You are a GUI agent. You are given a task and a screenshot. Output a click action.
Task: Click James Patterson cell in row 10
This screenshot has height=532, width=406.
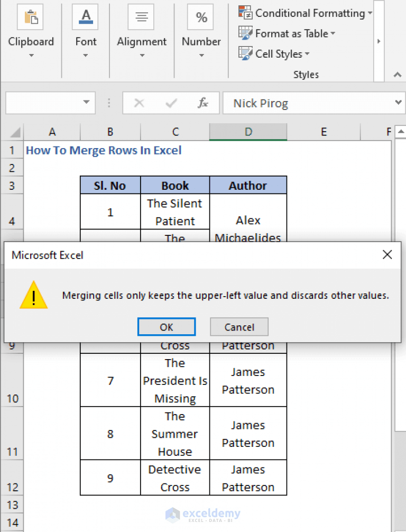coord(248,380)
